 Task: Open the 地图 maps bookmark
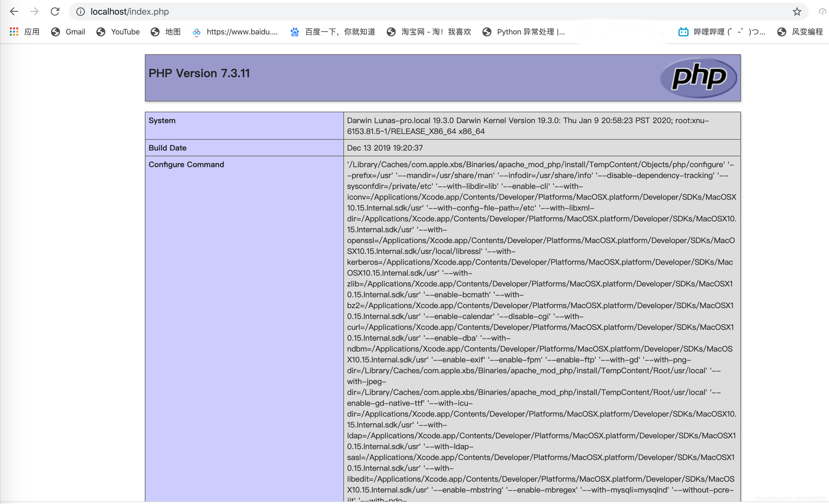[166, 32]
